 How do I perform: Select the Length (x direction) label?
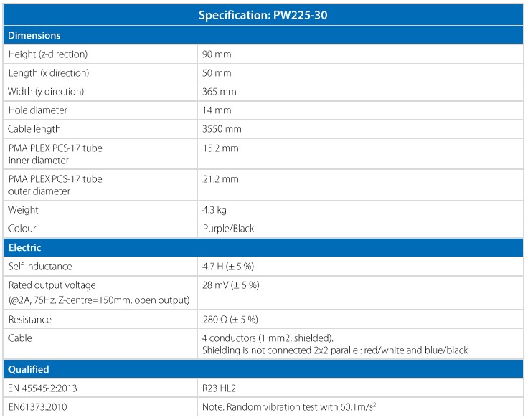(x=48, y=73)
